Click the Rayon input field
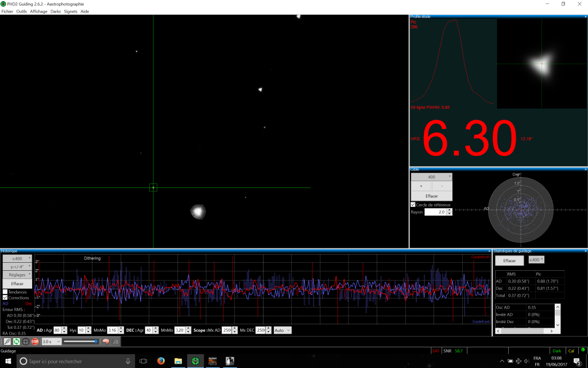588x368 pixels. point(435,212)
